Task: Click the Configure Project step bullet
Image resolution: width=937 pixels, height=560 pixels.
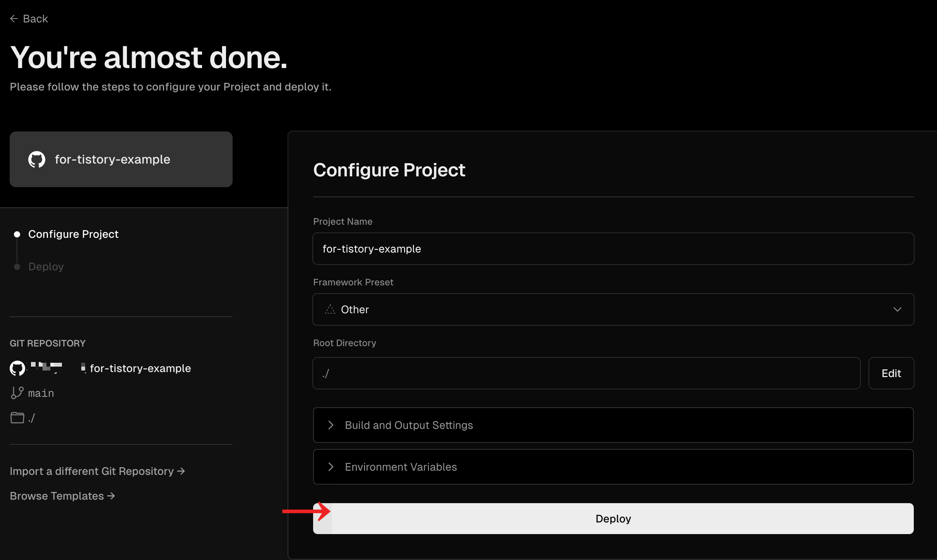Action: pos(17,234)
